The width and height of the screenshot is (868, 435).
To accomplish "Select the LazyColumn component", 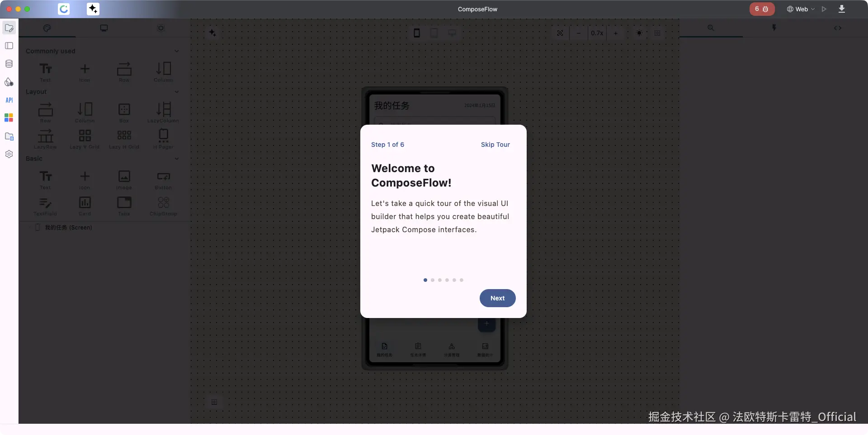I will coord(163,112).
